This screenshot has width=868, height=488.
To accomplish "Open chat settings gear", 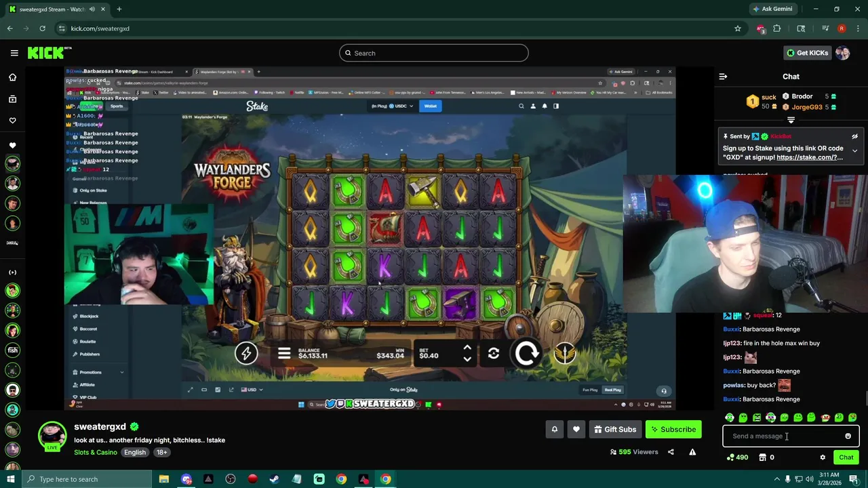I will (823, 457).
